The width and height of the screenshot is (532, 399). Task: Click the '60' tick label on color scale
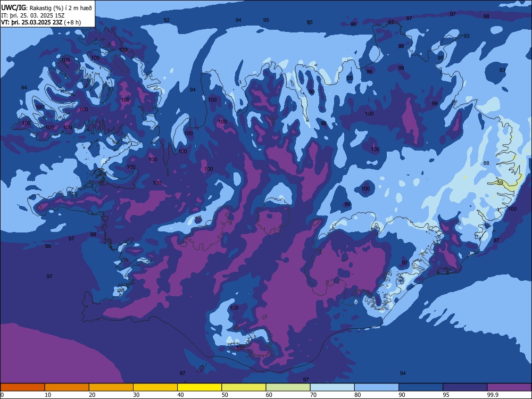[269, 395]
